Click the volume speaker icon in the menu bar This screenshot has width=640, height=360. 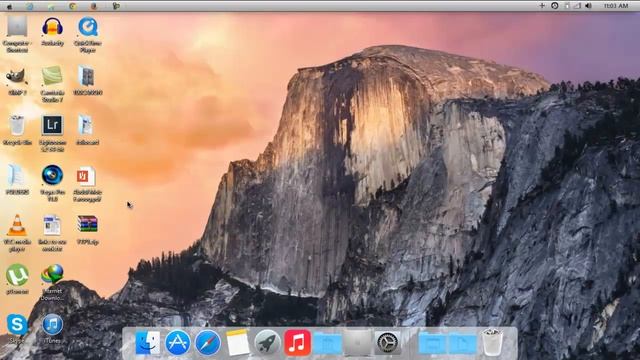point(588,6)
